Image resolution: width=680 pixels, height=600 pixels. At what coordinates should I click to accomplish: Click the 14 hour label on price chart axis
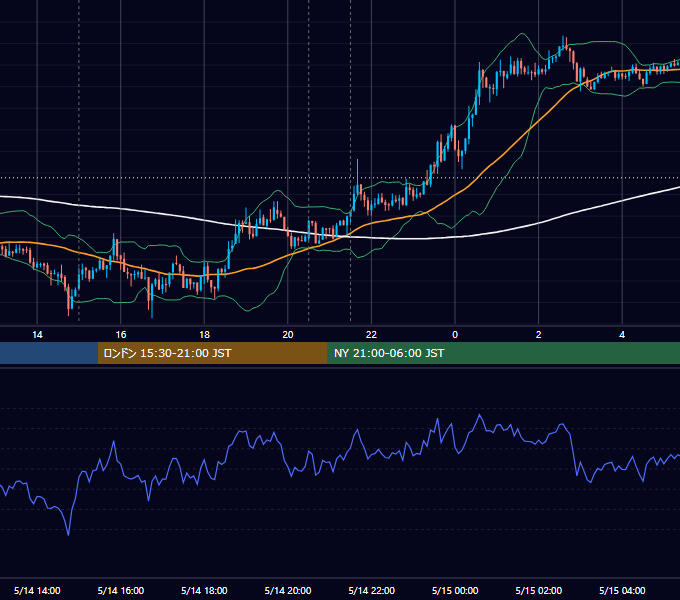pyautogui.click(x=37, y=335)
